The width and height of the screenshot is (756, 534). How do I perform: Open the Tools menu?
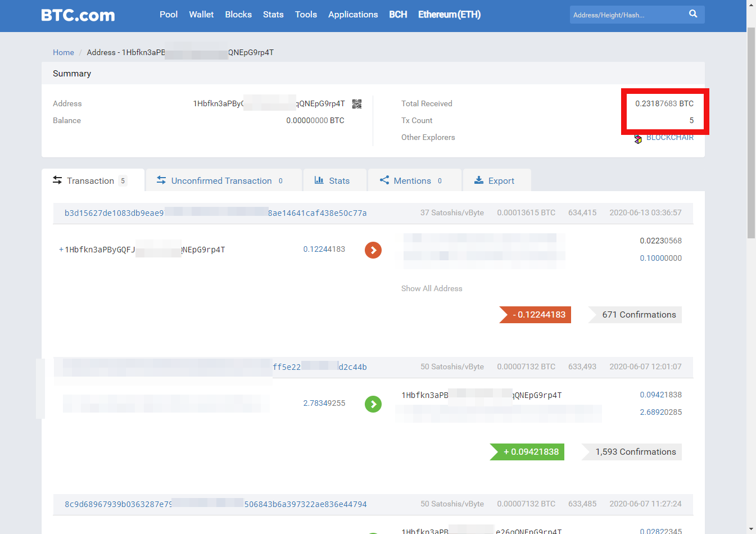point(306,15)
